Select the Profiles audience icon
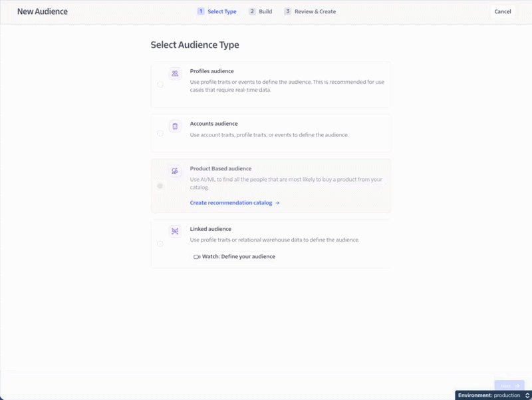The image size is (532, 400). coord(174,73)
